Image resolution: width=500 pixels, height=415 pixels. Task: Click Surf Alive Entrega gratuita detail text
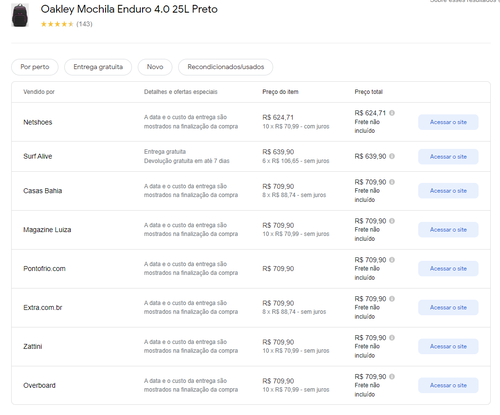coord(165,152)
